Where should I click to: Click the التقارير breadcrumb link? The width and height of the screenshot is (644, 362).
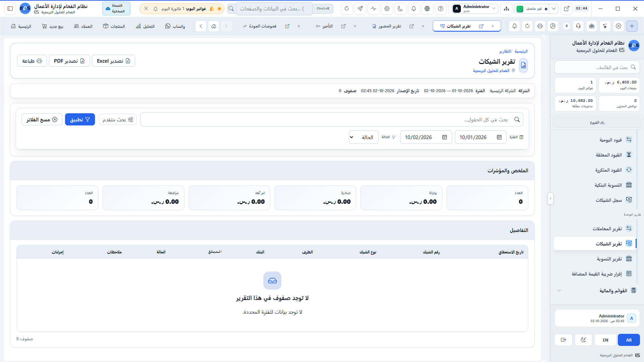[x=505, y=51]
